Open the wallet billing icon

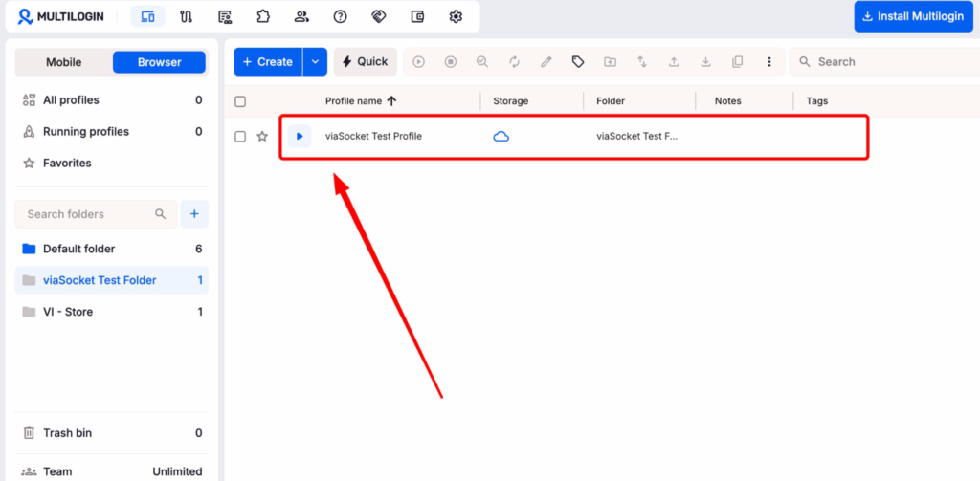pyautogui.click(x=417, y=16)
